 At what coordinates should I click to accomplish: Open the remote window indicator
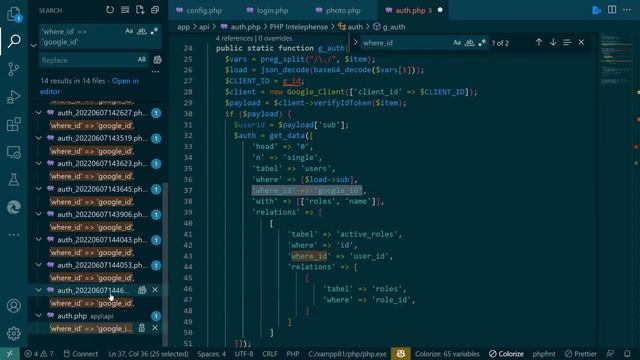(9, 353)
